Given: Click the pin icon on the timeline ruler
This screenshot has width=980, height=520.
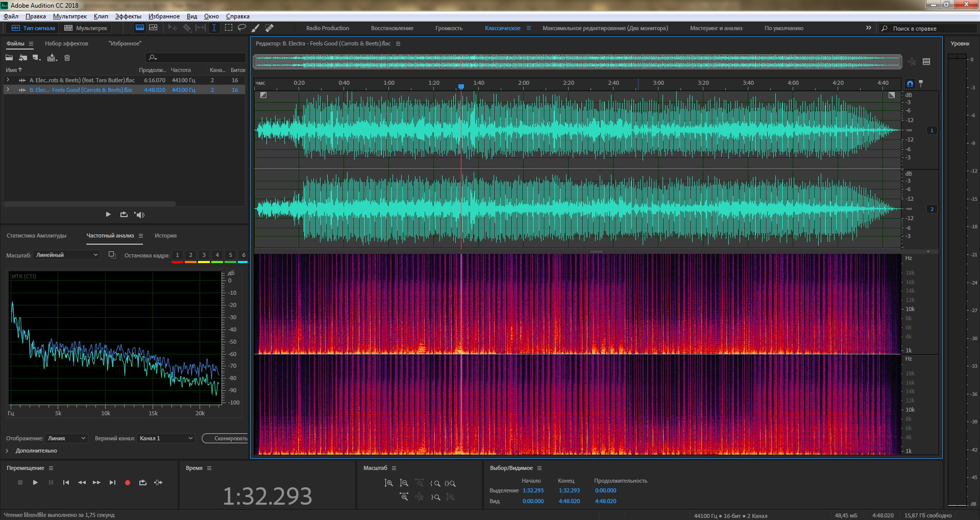Looking at the screenshot, I should point(921,83).
